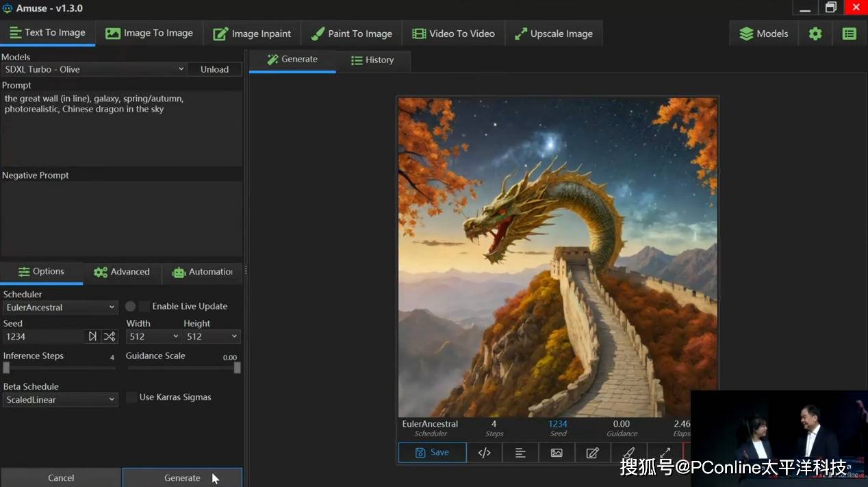Open the Scheduler dropdown showing EulerAncestral
Screen dimensions: 868x487
point(60,308)
